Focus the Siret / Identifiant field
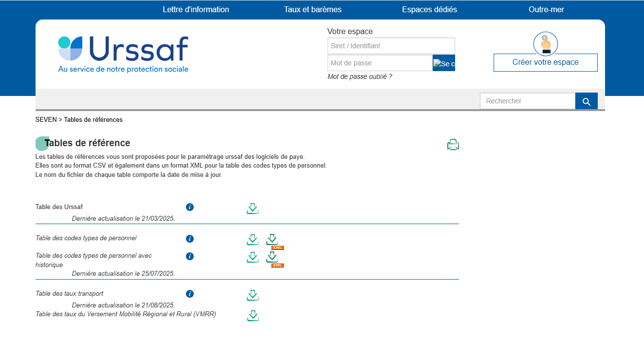The height and width of the screenshot is (344, 644). [391, 46]
